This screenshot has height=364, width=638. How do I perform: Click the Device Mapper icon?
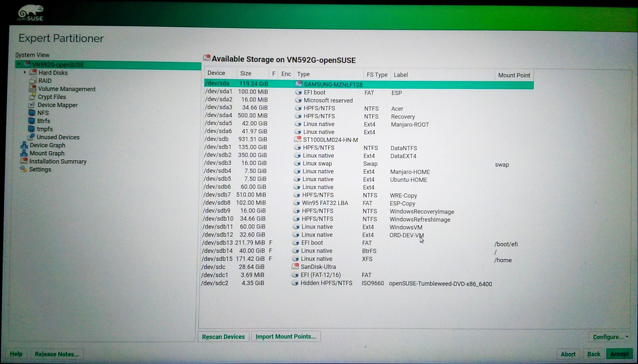click(32, 105)
